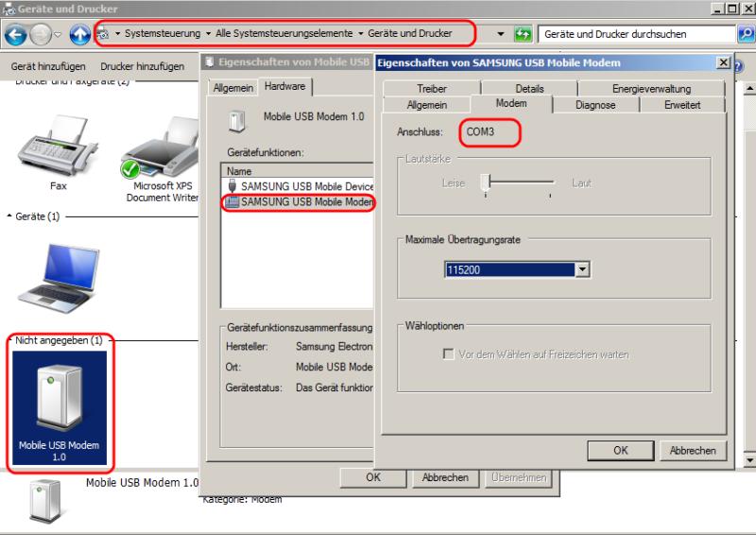Open the Energieverwaltung tab
The height and width of the screenshot is (535, 756).
pyautogui.click(x=651, y=89)
